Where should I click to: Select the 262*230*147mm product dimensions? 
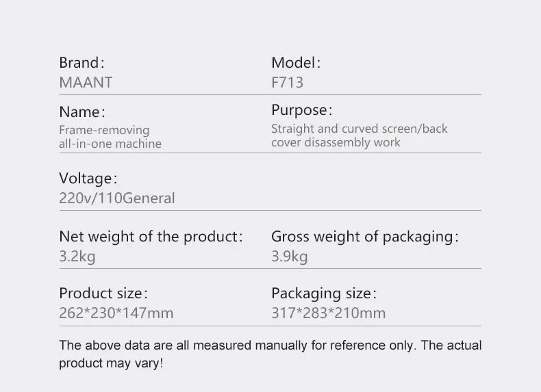[116, 313]
